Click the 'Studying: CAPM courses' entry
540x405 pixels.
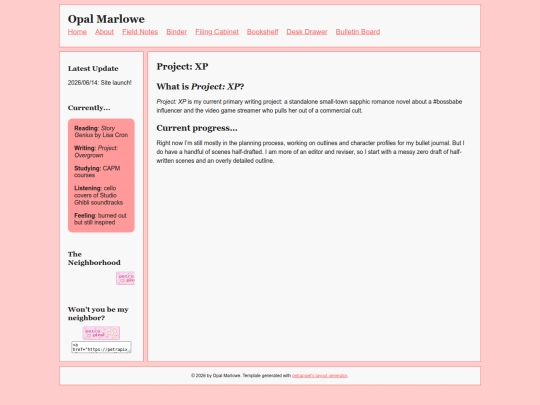97,172
